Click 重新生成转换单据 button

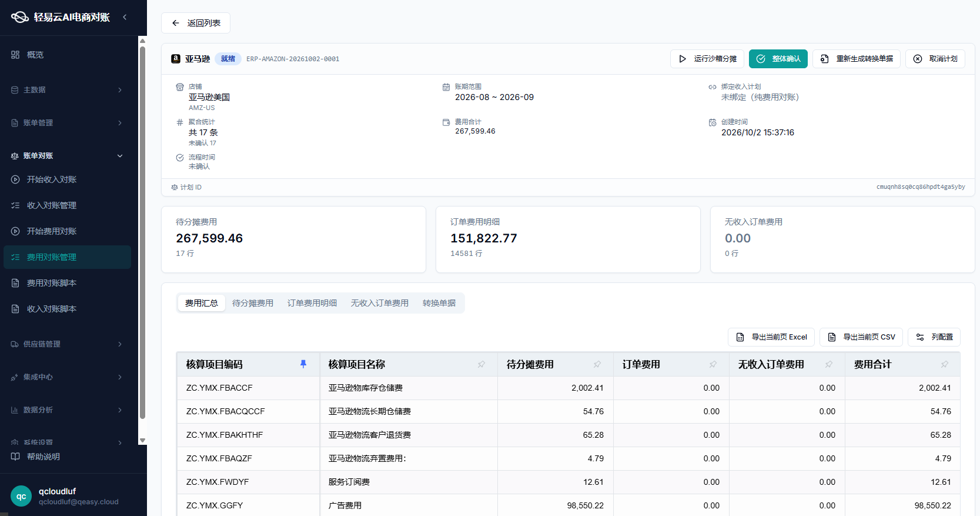(x=857, y=59)
